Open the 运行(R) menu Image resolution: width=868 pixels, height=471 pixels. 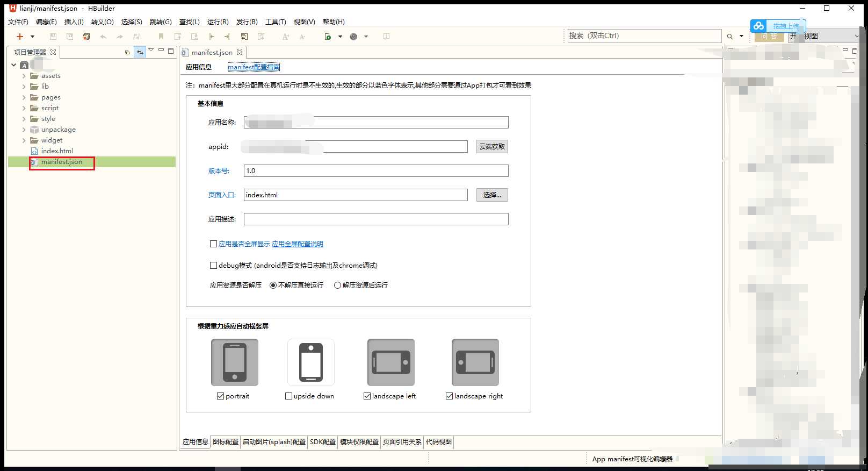218,22
